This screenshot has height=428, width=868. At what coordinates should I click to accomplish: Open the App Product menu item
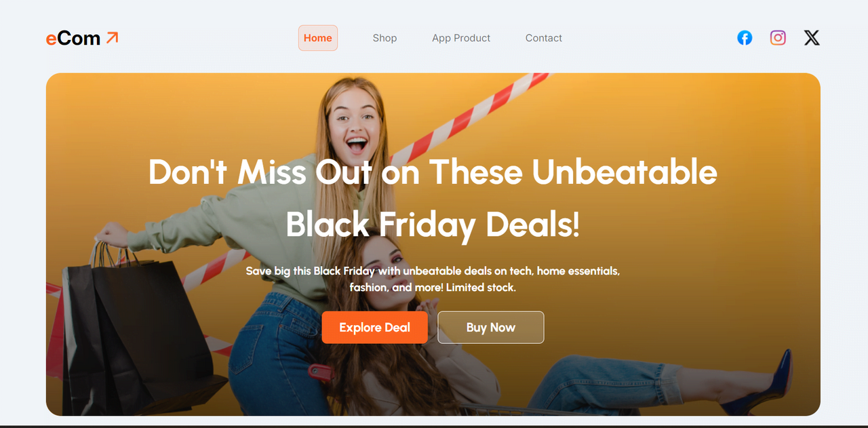461,38
